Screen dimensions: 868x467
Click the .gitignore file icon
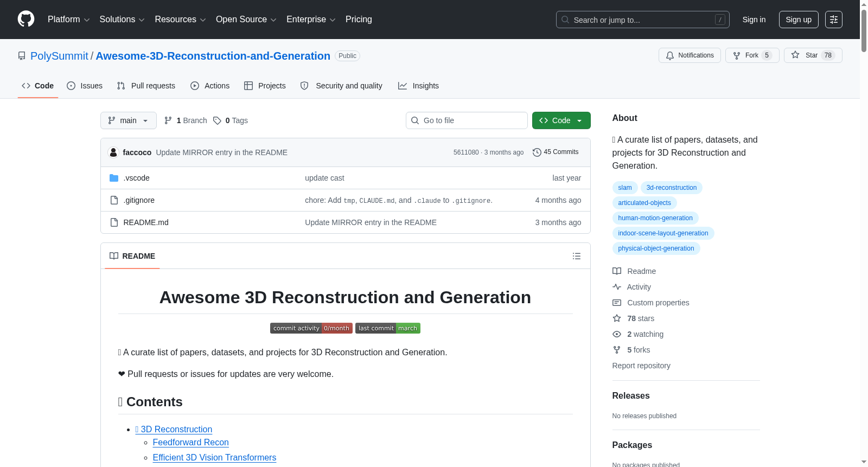click(114, 200)
